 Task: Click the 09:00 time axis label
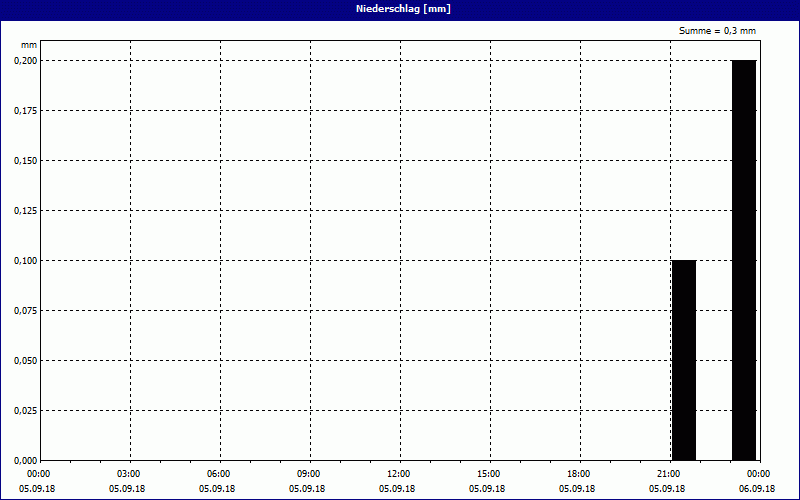308,473
